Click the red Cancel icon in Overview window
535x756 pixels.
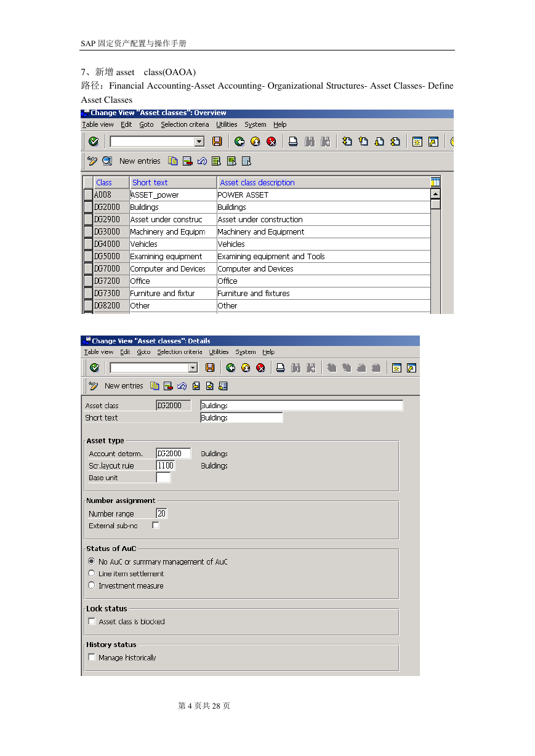tap(272, 142)
